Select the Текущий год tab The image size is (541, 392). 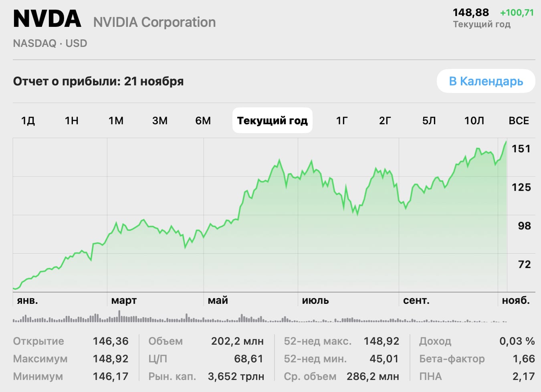(273, 120)
